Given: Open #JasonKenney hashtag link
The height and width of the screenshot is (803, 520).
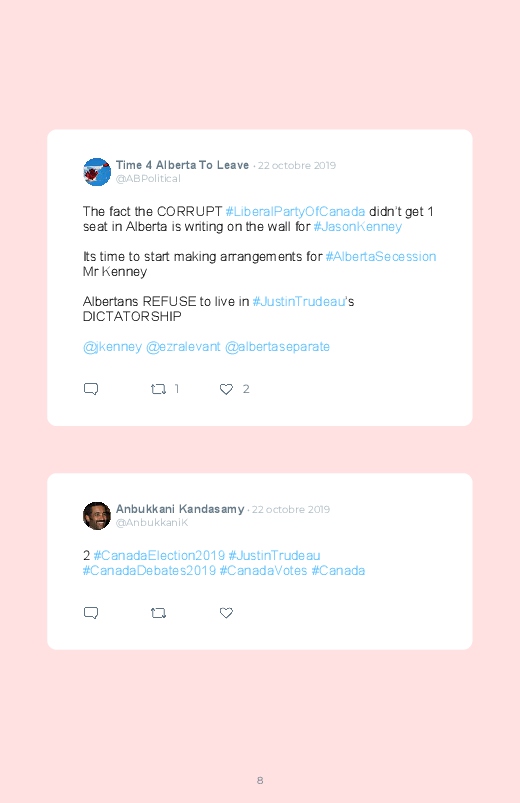Looking at the screenshot, I should (358, 226).
